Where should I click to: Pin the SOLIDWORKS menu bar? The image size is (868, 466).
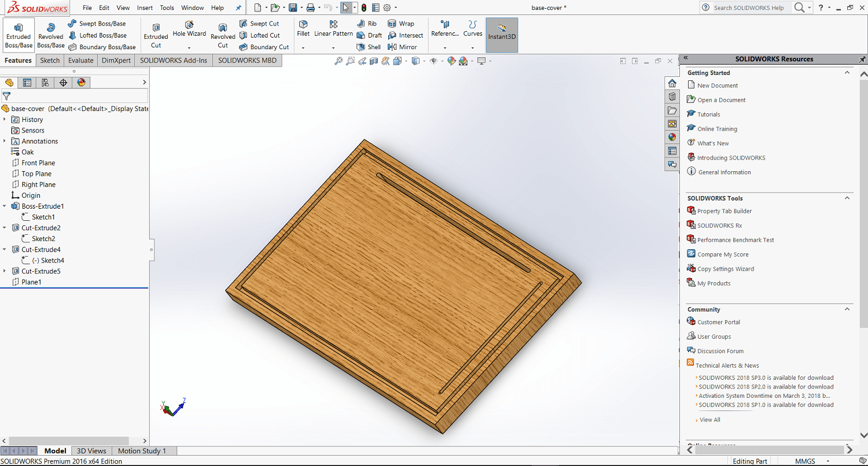(x=238, y=8)
